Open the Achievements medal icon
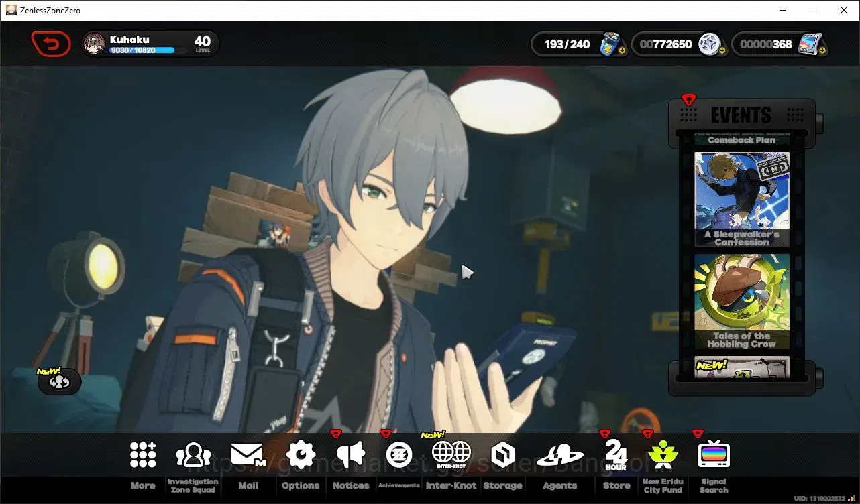Viewport: 860px width, 504px height. (399, 455)
